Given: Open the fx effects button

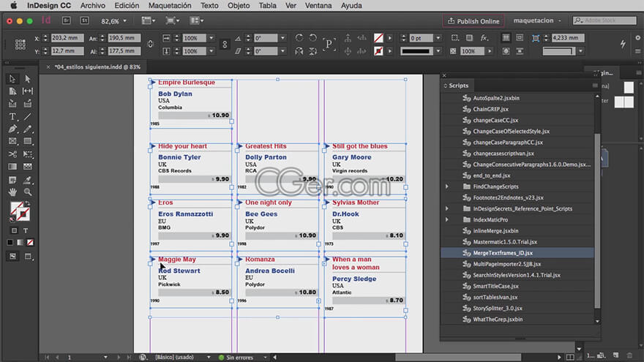Looking at the screenshot, I should [484, 38].
